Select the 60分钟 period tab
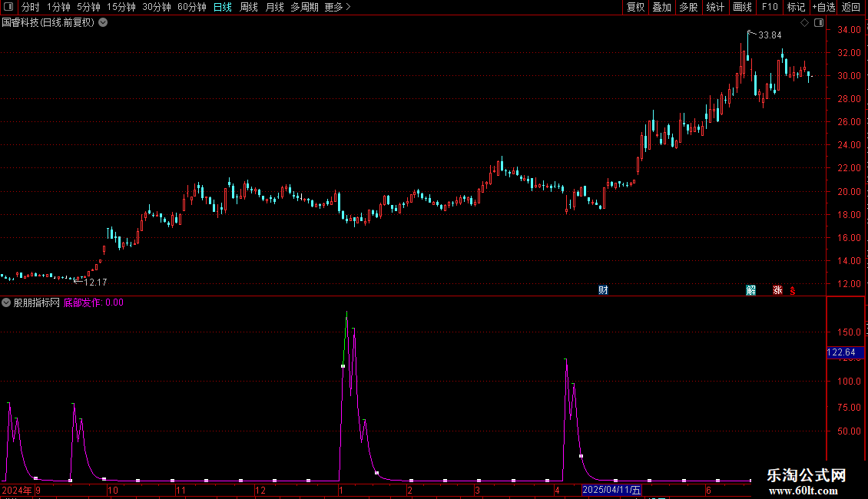The image size is (868, 499). [x=192, y=7]
